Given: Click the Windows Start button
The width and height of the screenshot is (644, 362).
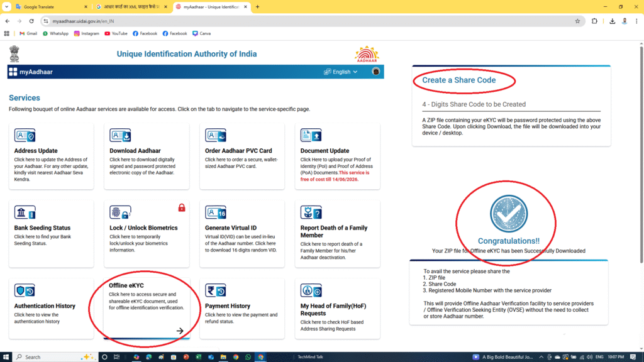Looking at the screenshot, I should coord(8,357).
